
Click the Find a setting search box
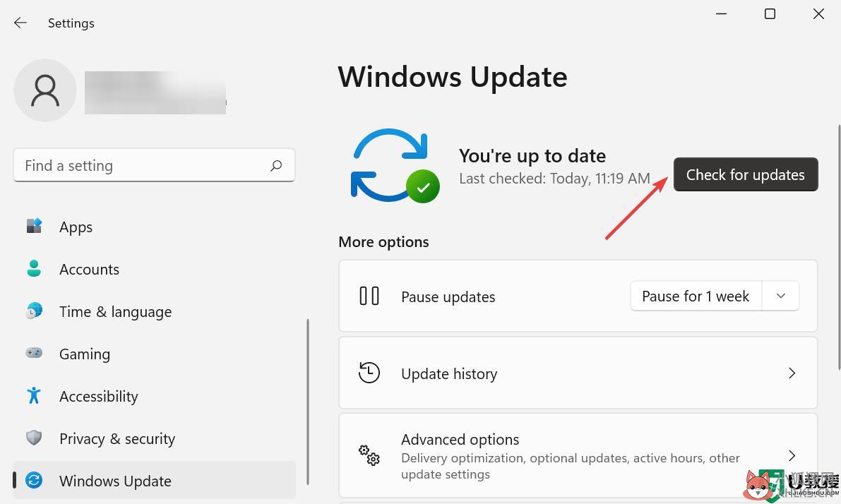154,165
